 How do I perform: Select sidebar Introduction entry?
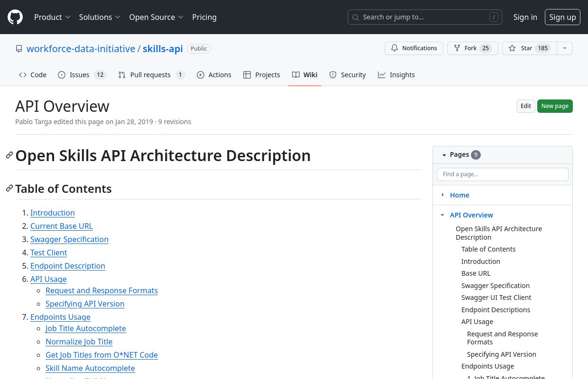(x=481, y=262)
